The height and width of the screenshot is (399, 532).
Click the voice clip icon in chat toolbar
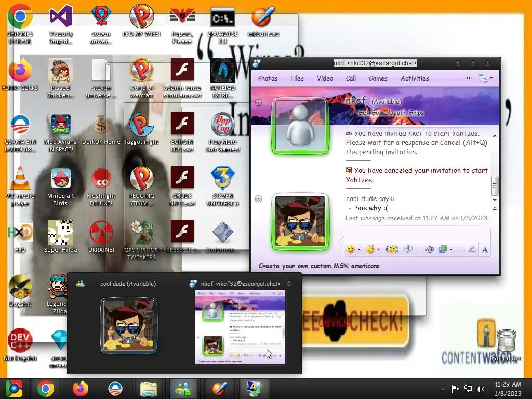408,249
